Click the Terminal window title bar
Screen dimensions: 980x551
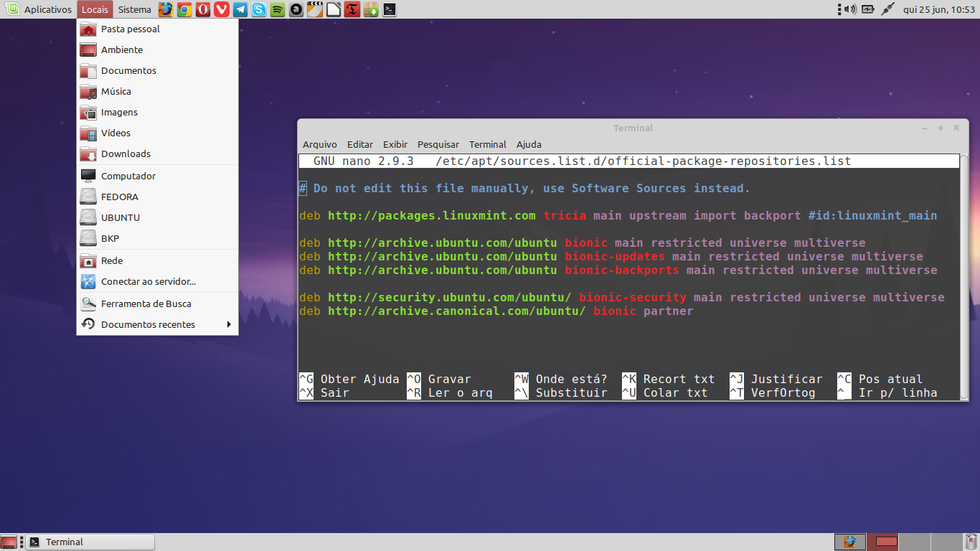tap(633, 128)
